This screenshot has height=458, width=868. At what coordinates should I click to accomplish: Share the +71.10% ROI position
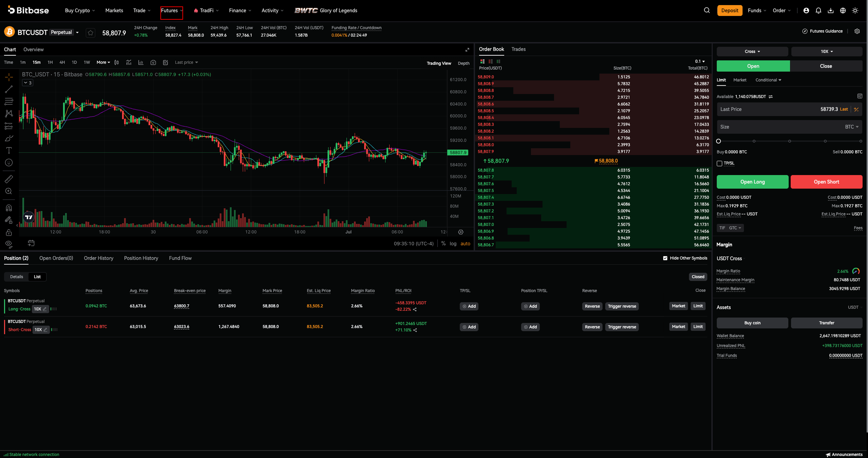[x=415, y=330]
